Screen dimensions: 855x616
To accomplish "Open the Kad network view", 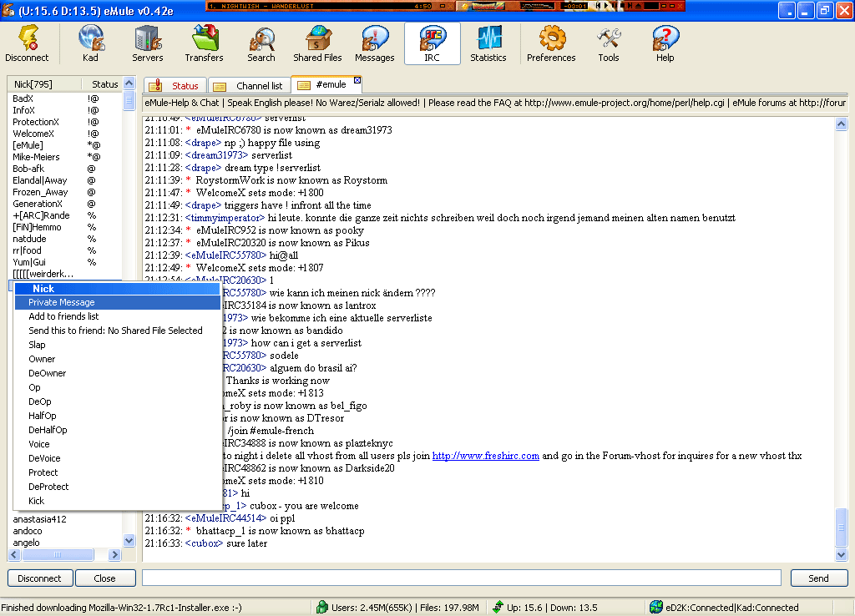I will coord(90,43).
